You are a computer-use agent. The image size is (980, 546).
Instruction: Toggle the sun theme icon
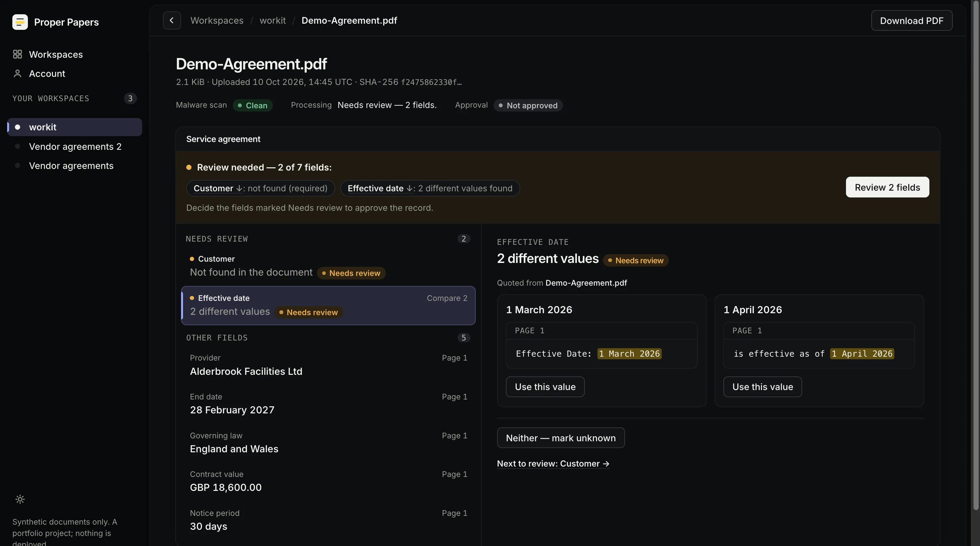(x=20, y=499)
